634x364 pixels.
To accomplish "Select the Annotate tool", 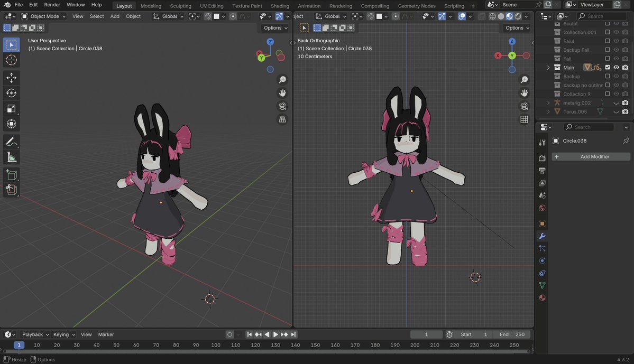I will [11, 142].
